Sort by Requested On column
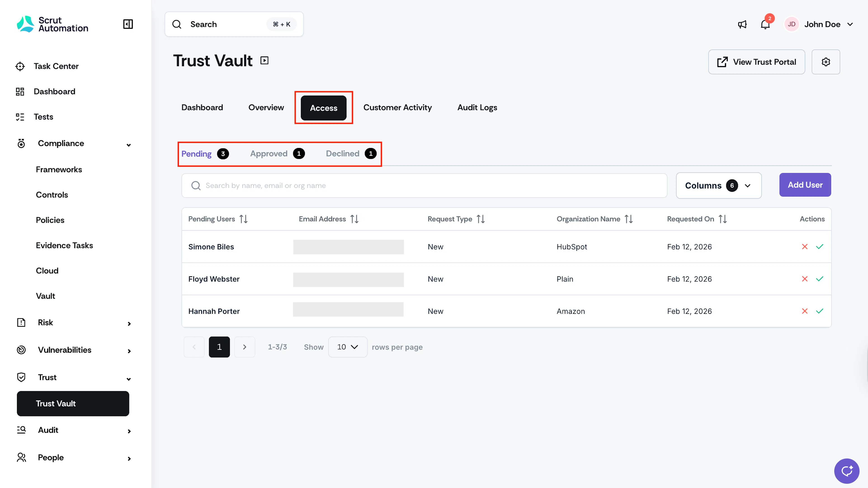 pos(722,219)
